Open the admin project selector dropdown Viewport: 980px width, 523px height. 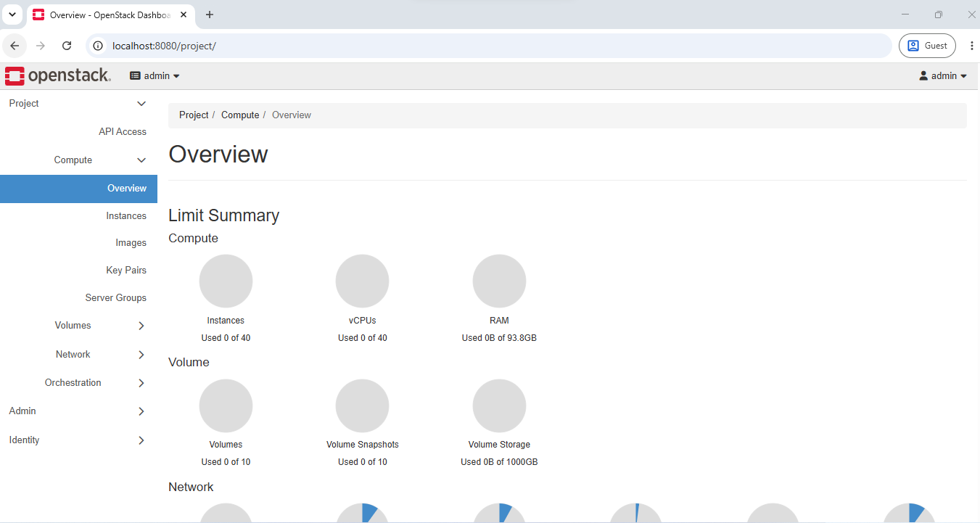pos(155,75)
